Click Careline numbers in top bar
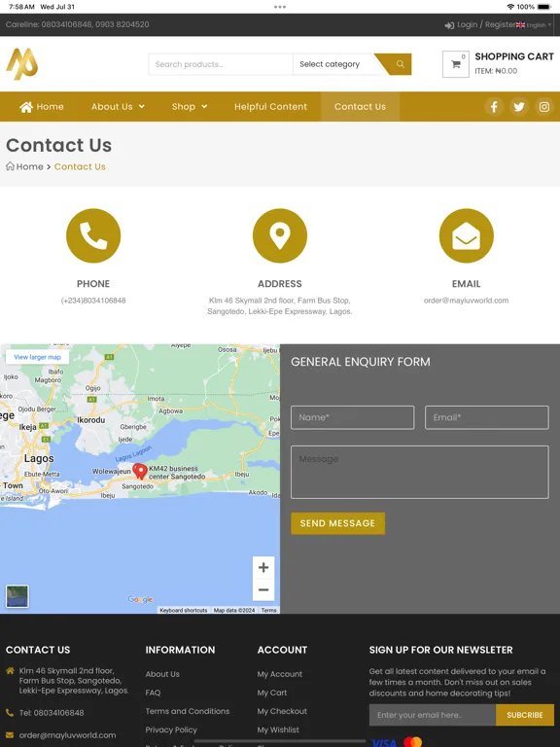Viewport: 560px width, 747px height. click(x=77, y=24)
